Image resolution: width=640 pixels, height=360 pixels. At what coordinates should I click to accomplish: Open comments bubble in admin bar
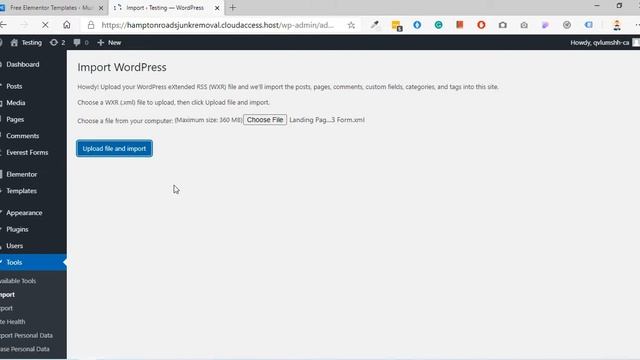[81, 42]
